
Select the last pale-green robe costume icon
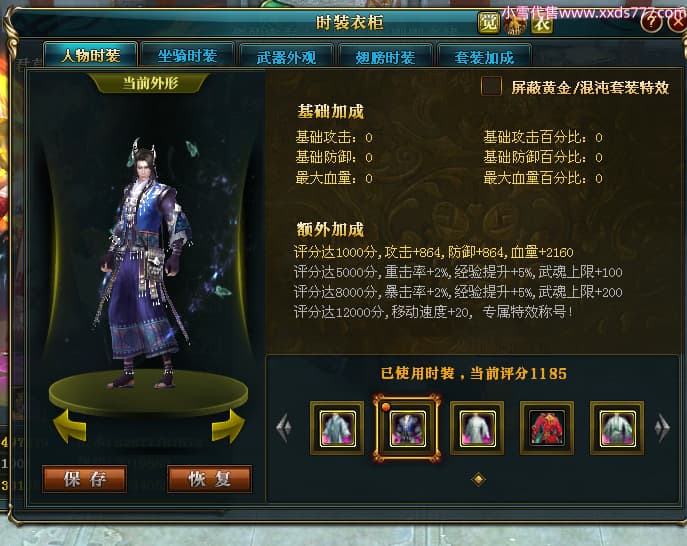pyautogui.click(x=617, y=428)
